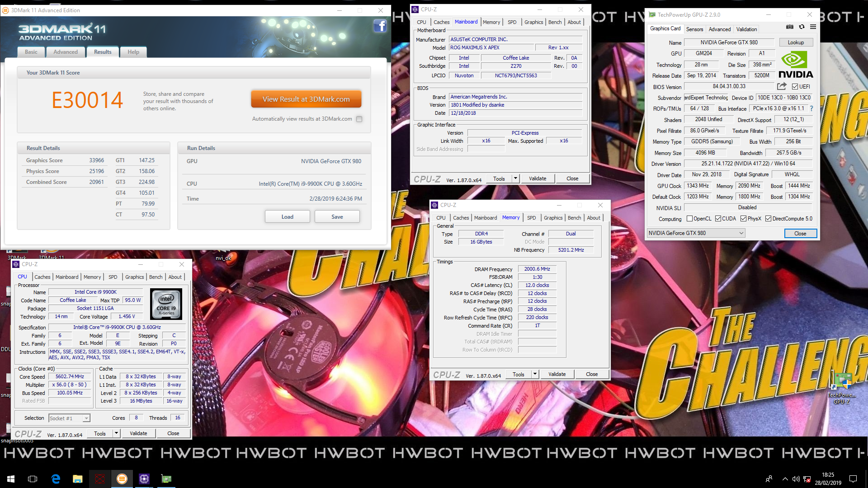Switch to the Advanced tab in 3DMark 11

[x=66, y=52]
